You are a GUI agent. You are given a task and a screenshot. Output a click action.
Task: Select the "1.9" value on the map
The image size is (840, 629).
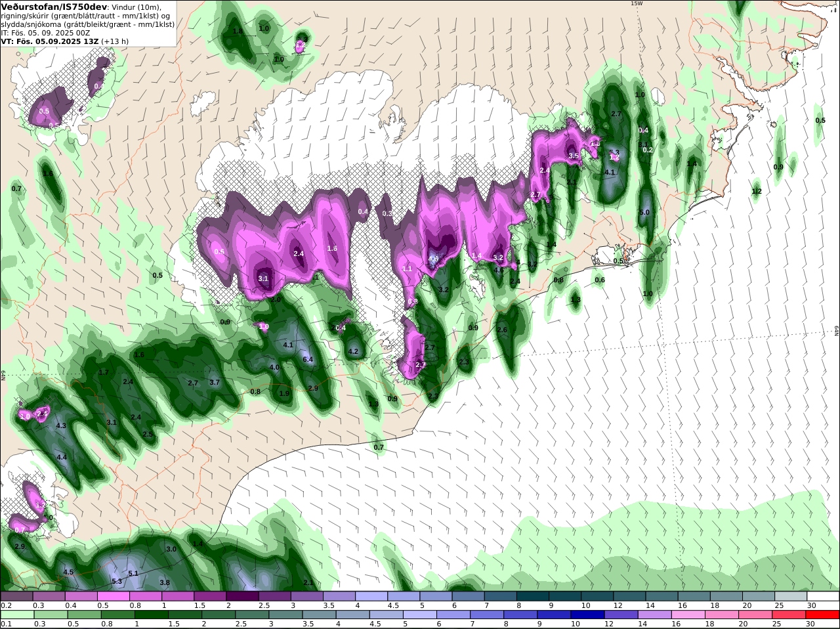[284, 394]
